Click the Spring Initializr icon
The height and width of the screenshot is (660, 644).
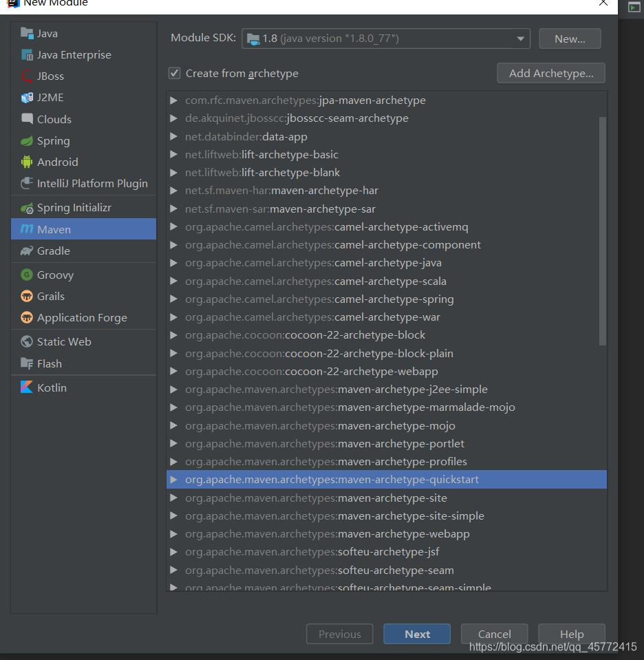pyautogui.click(x=27, y=208)
